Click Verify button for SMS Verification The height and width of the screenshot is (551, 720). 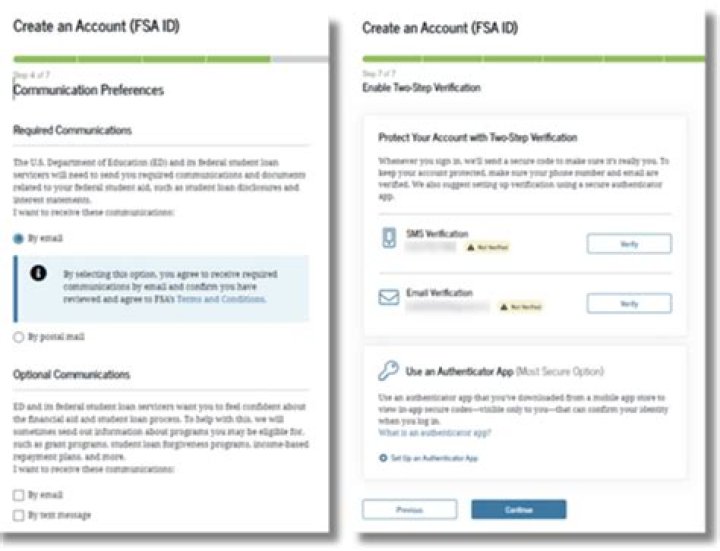[629, 244]
